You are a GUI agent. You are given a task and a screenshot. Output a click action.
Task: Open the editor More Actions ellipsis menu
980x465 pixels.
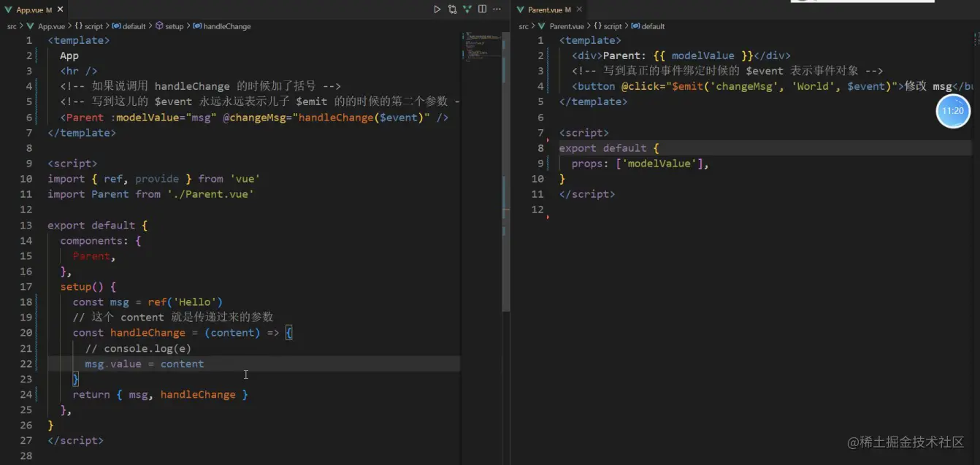(497, 9)
